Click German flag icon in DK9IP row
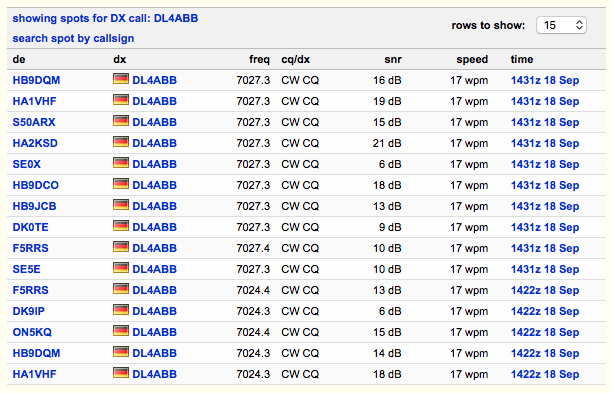612x393 pixels. (121, 310)
